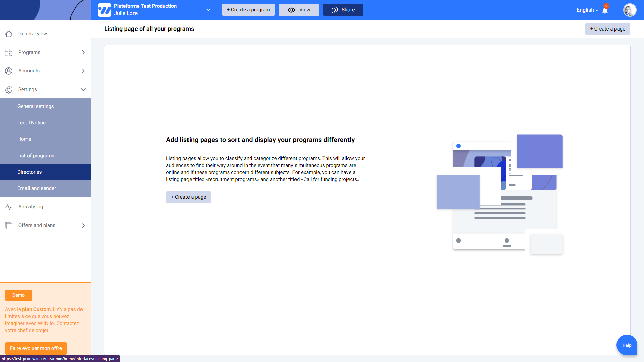The width and height of the screenshot is (644, 362).
Task: Click the Programs grid icon
Action: click(9, 52)
